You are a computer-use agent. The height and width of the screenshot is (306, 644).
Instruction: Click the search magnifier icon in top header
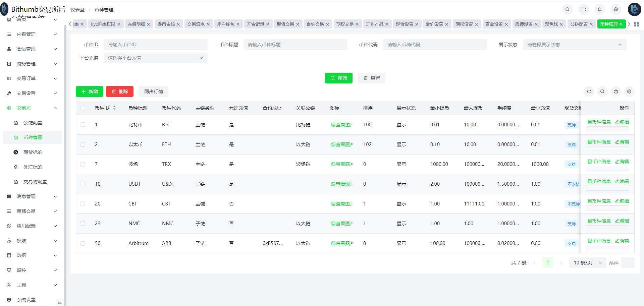567,9
